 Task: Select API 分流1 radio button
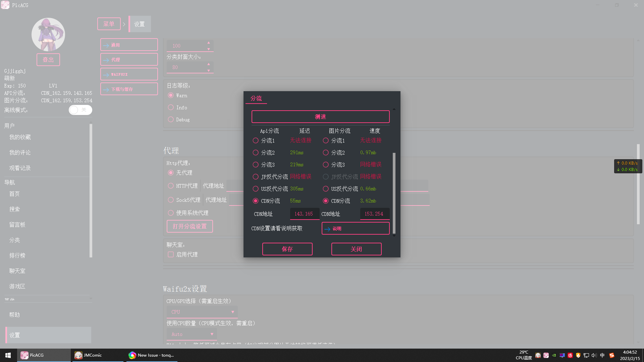pyautogui.click(x=256, y=140)
